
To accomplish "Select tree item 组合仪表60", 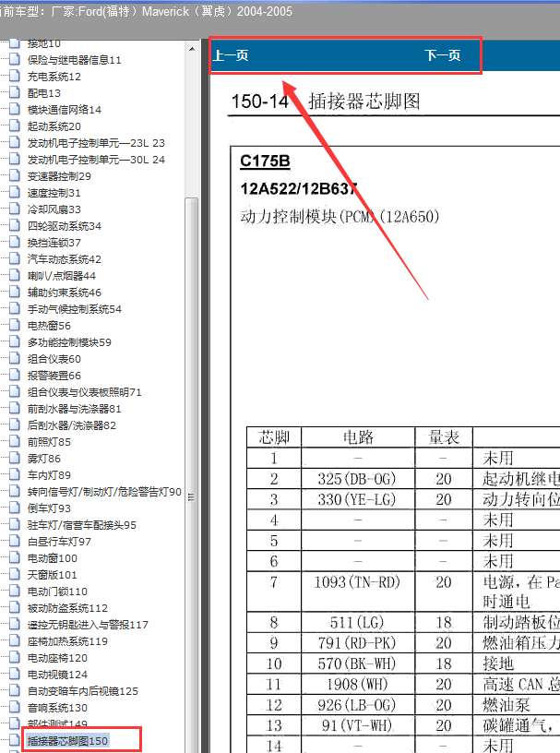I will pyautogui.click(x=54, y=359).
